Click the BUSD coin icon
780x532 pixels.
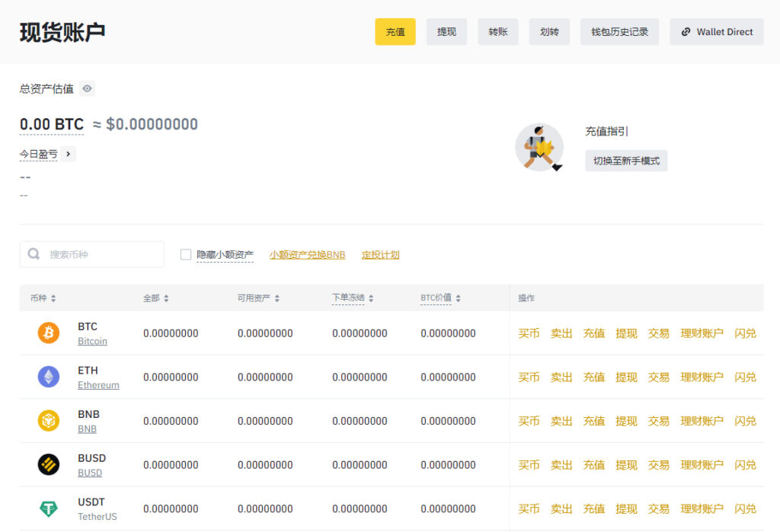49,464
